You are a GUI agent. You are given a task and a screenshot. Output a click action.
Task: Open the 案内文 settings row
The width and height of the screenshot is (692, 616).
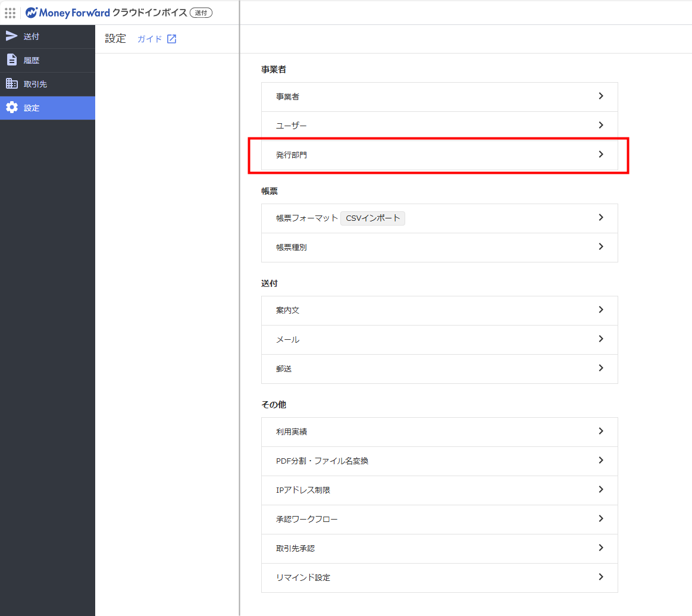click(x=439, y=310)
